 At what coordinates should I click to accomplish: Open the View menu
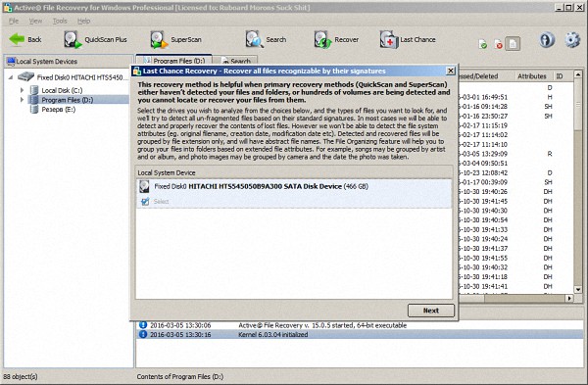(x=35, y=21)
